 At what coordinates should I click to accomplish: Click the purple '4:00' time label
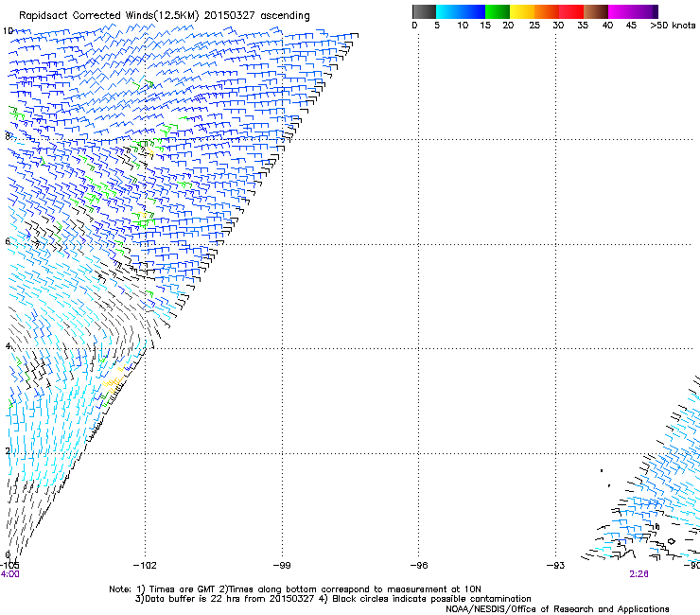[9, 574]
